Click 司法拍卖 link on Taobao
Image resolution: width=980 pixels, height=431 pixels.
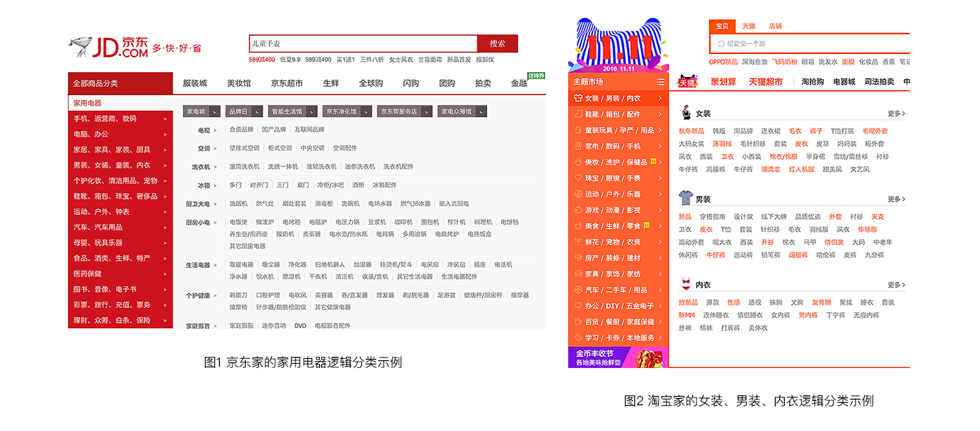point(879,82)
